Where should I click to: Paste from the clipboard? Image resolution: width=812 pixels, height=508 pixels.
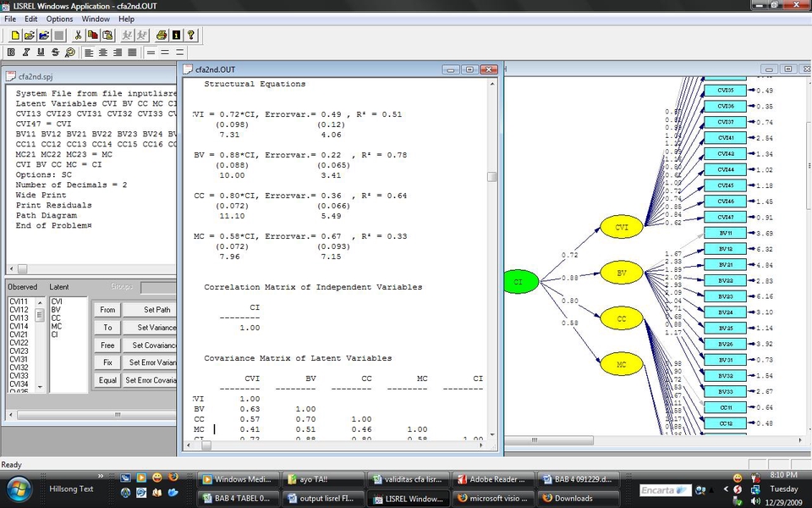[108, 36]
